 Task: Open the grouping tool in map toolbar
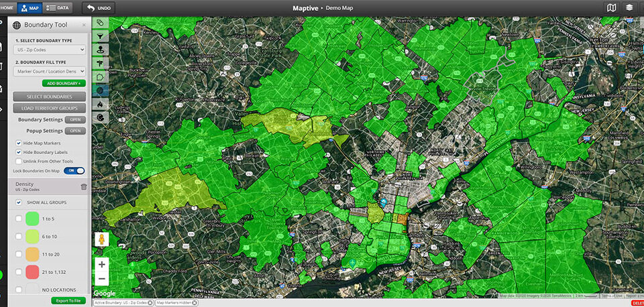(x=100, y=23)
